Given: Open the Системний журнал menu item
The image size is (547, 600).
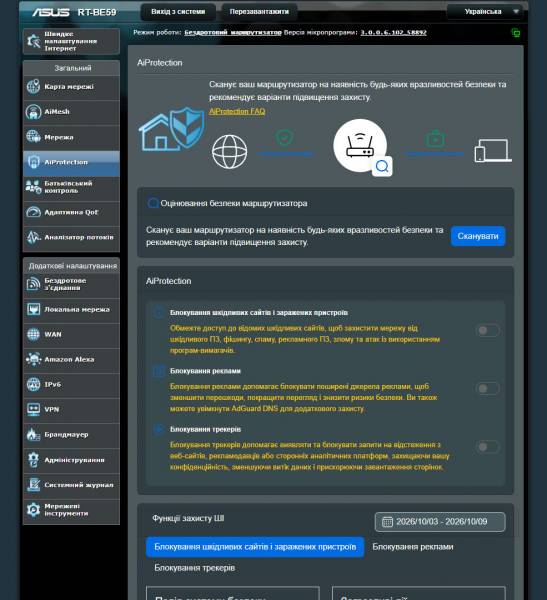Looking at the screenshot, I should coord(71,485).
